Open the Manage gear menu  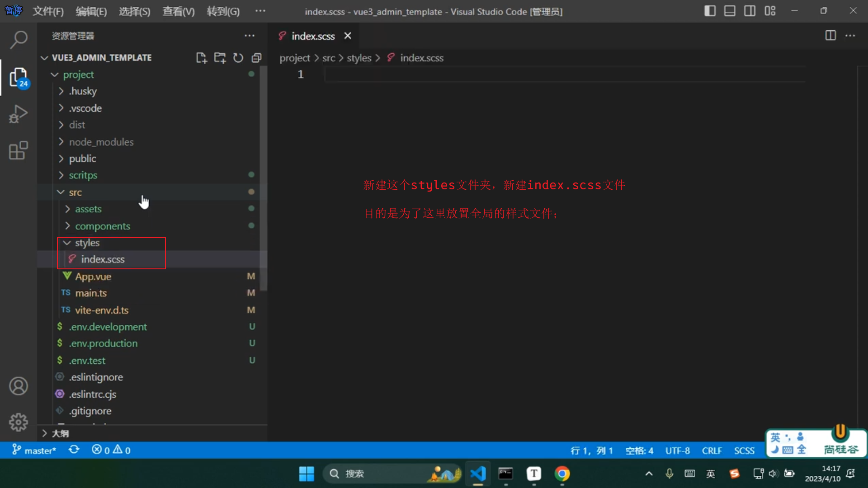pos(19,422)
